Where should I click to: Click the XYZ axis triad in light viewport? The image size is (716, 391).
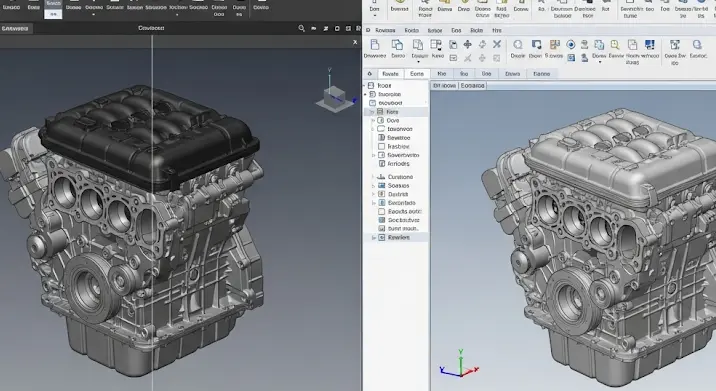point(459,364)
